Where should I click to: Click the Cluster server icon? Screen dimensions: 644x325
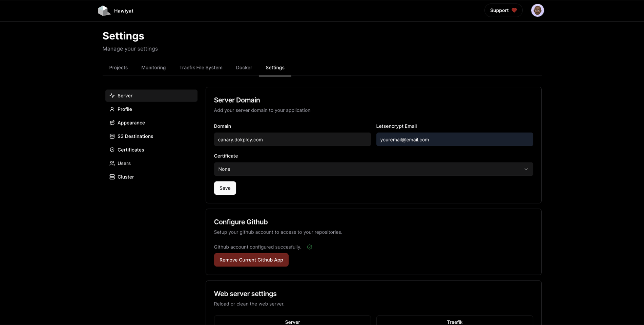[112, 177]
